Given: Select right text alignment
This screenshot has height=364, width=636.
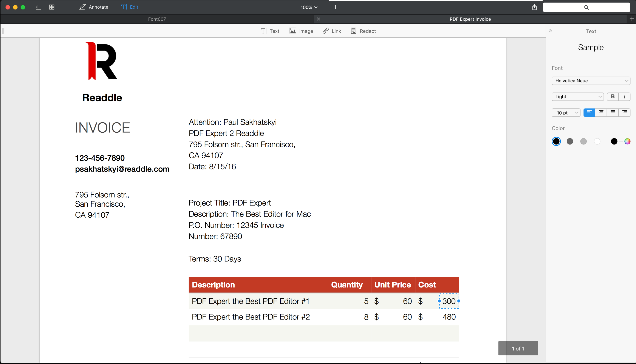Looking at the screenshot, I should [625, 113].
